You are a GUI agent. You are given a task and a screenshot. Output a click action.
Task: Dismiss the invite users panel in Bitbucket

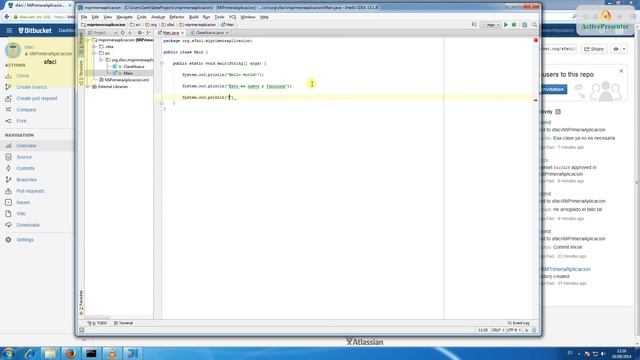621,71
